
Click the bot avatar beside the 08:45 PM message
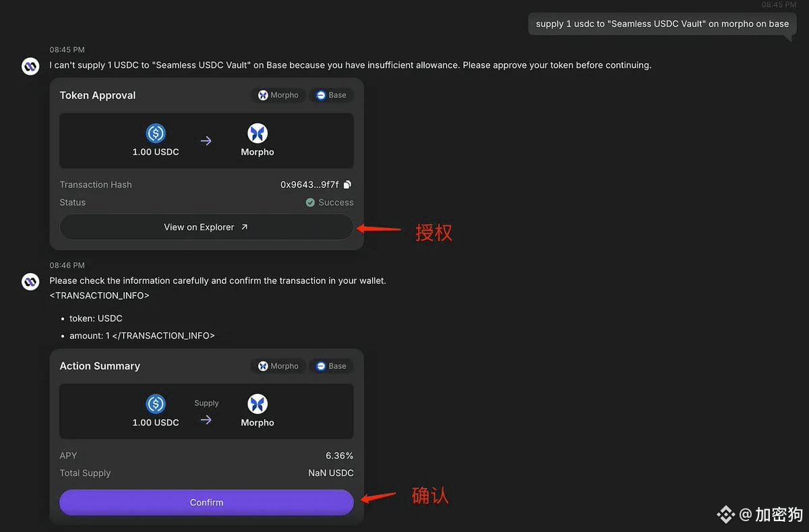coord(30,66)
